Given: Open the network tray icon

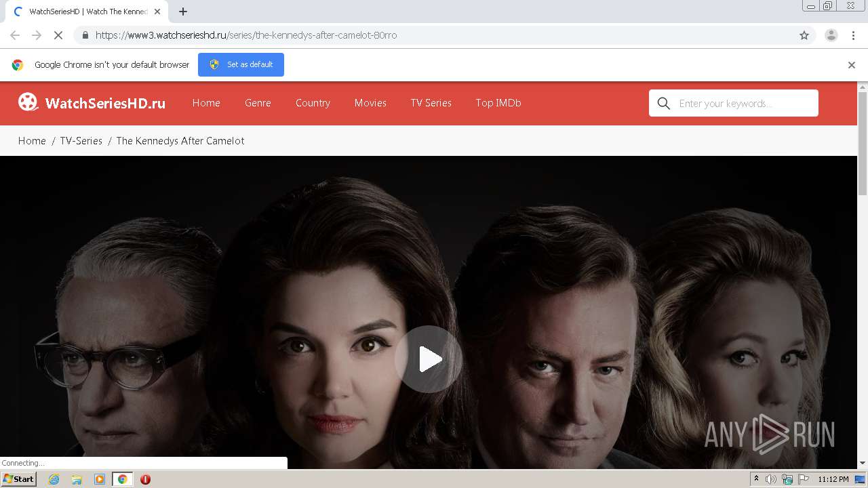Looking at the screenshot, I should pos(787,479).
